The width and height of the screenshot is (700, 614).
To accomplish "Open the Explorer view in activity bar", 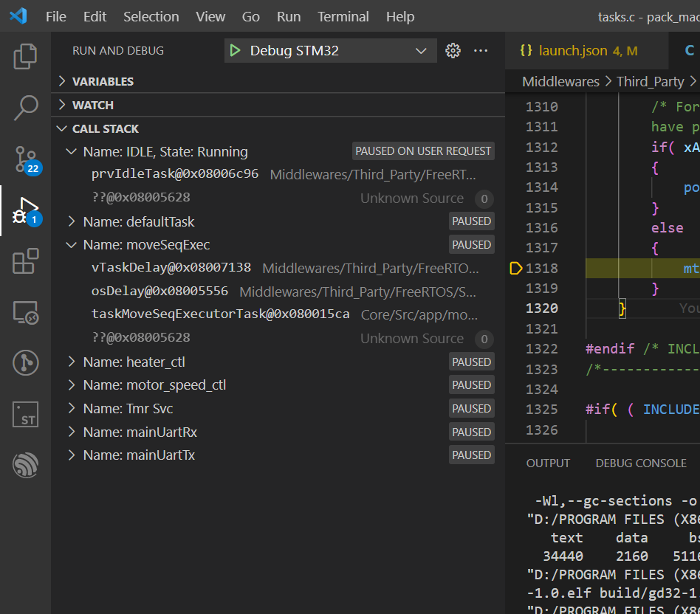I will (25, 57).
